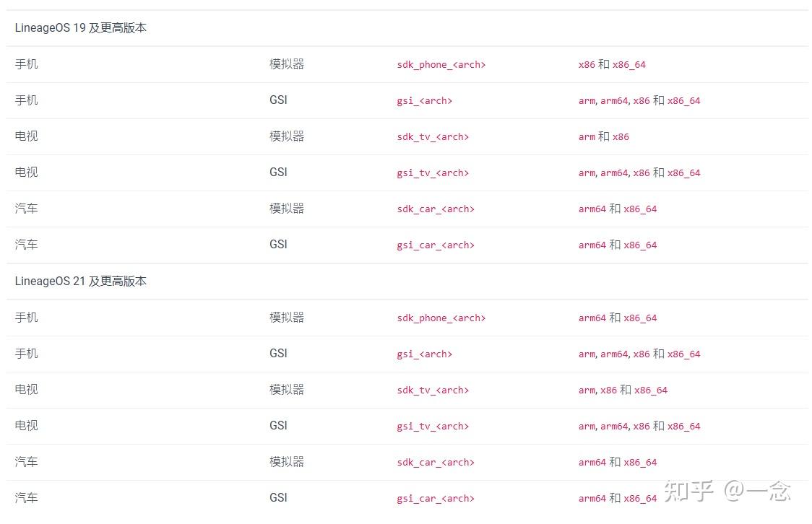Image resolution: width=812 pixels, height=524 pixels.
Task: Click the 知乎 @一念 watermark
Action: [727, 492]
